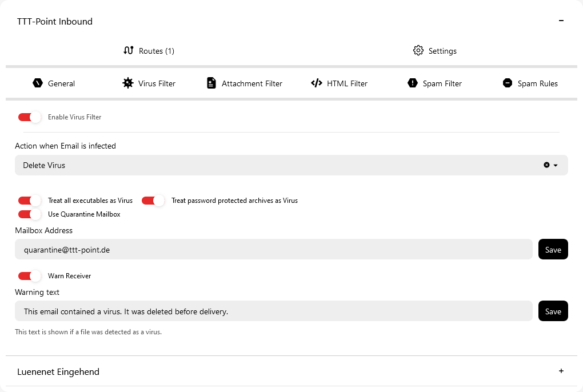Switch off the Warn Receiver toggle
The width and height of the screenshot is (583, 392).
30,276
